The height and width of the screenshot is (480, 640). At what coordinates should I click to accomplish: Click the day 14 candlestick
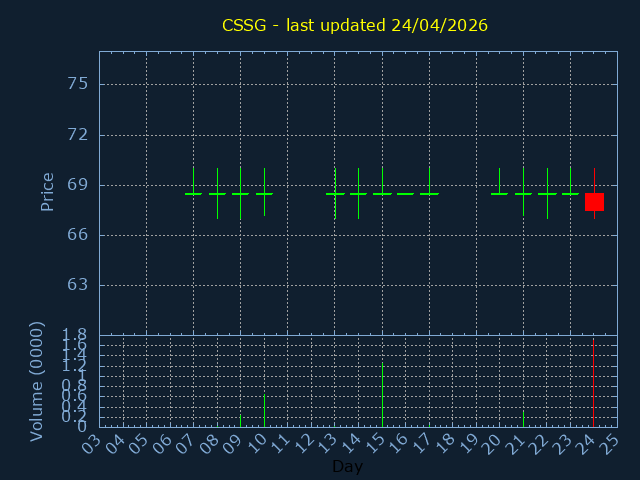coord(358,193)
